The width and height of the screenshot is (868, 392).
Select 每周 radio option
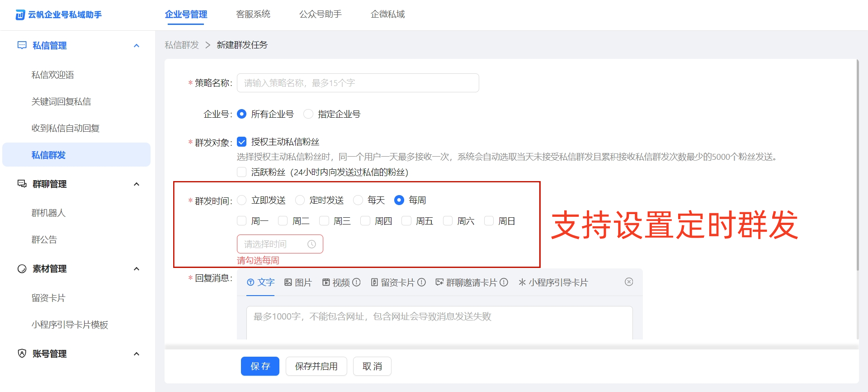click(399, 200)
